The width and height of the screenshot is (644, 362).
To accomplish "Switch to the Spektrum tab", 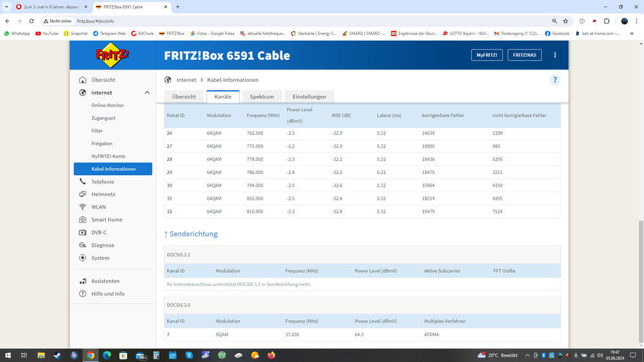I will coord(262,97).
